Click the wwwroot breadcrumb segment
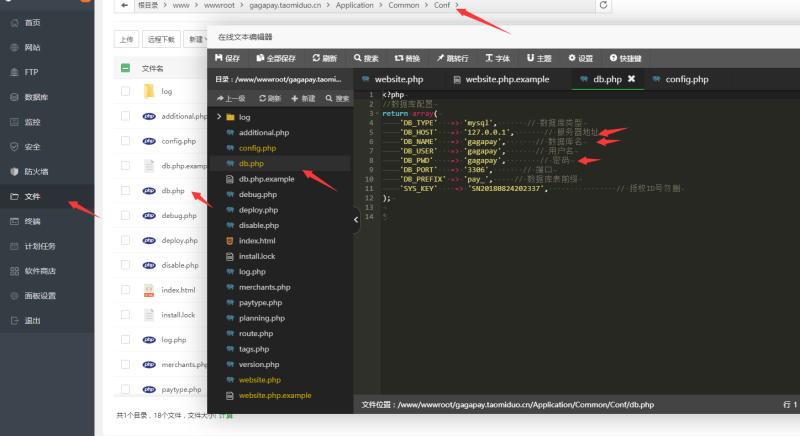The height and width of the screenshot is (436, 800). tap(219, 5)
